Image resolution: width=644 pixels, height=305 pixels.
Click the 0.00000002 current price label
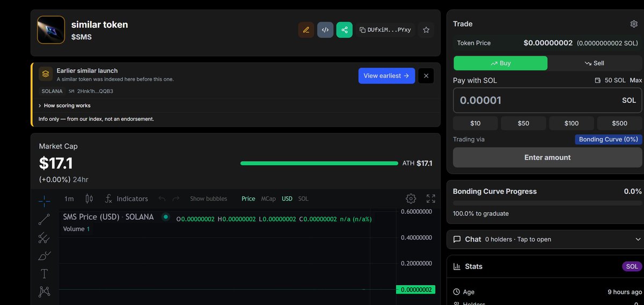(x=415, y=290)
